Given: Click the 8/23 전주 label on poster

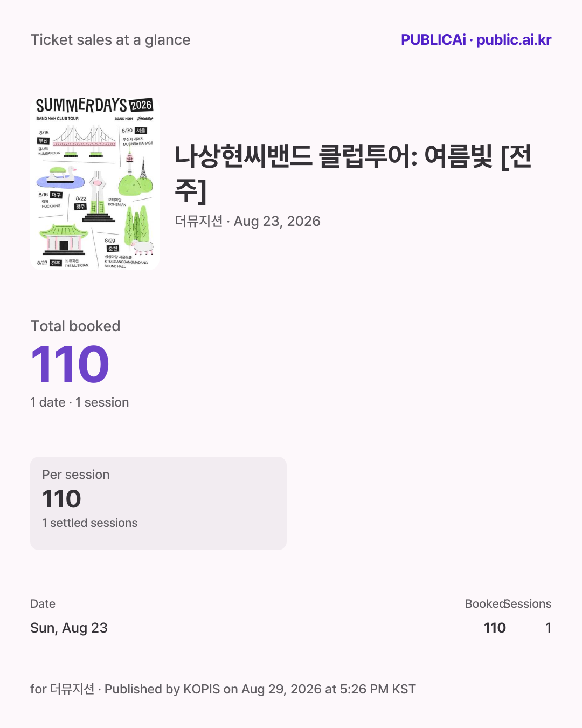Looking at the screenshot, I should tap(49, 263).
